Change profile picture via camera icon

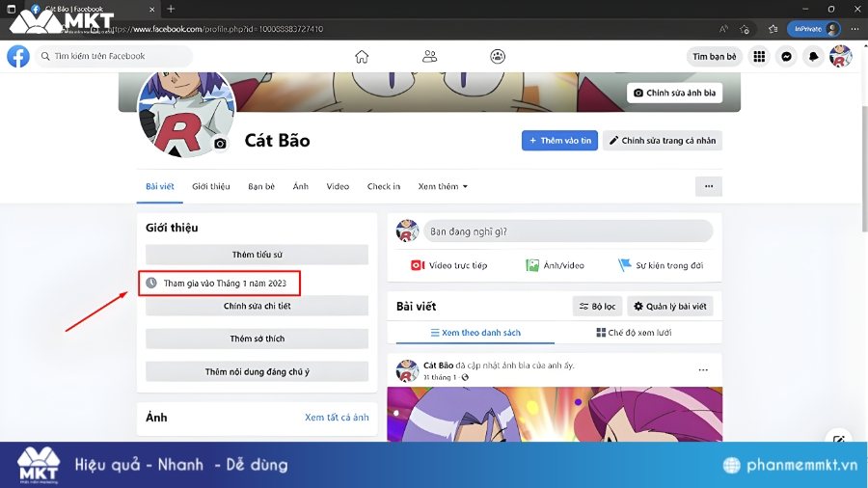pyautogui.click(x=220, y=144)
